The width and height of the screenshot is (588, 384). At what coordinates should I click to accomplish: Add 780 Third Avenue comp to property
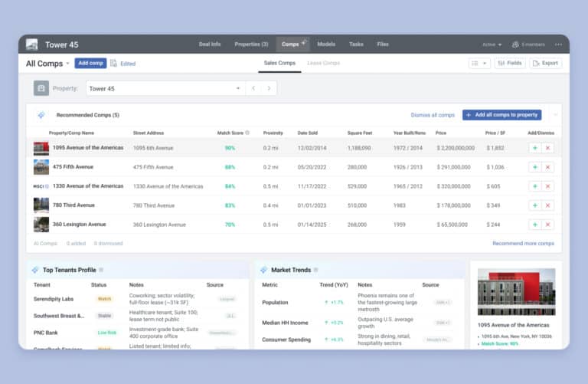[x=534, y=205]
